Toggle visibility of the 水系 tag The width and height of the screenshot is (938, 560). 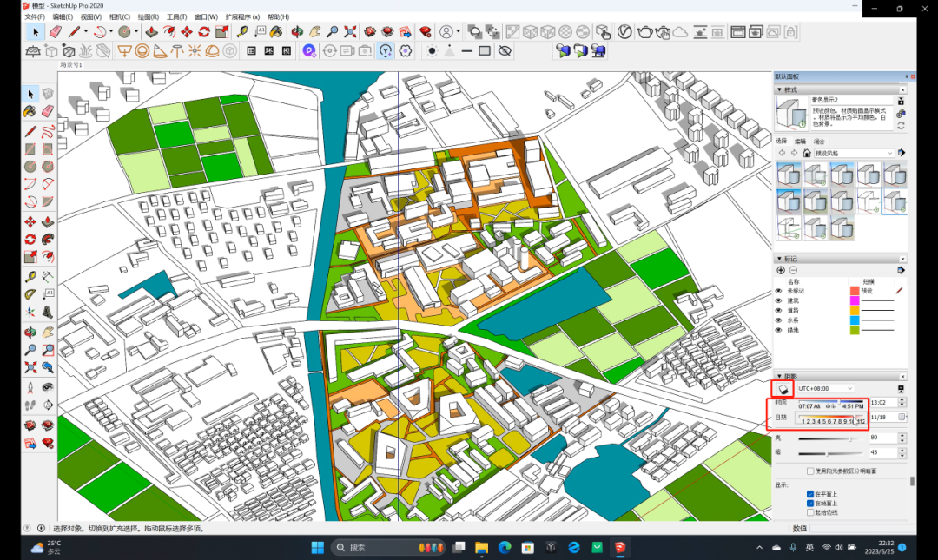click(779, 320)
